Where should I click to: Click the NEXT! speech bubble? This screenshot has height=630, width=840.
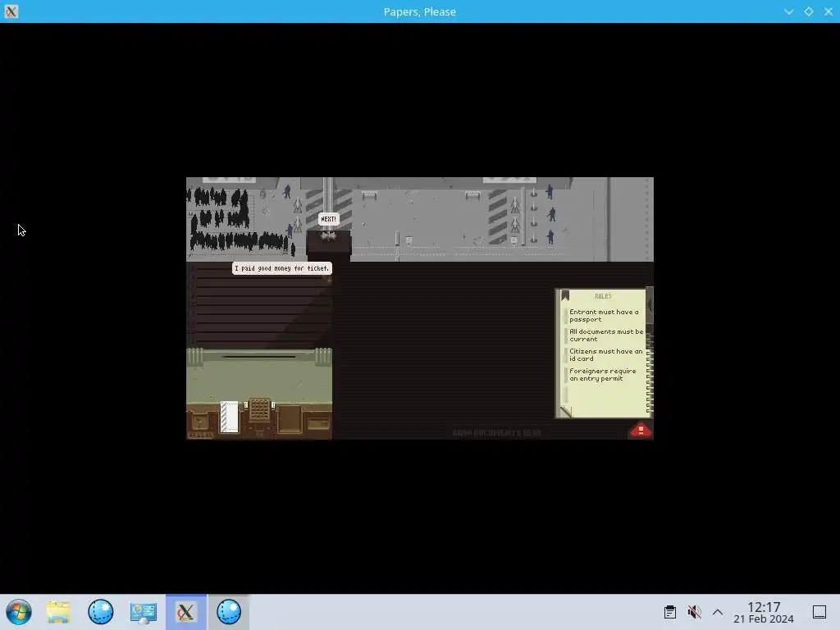click(328, 218)
